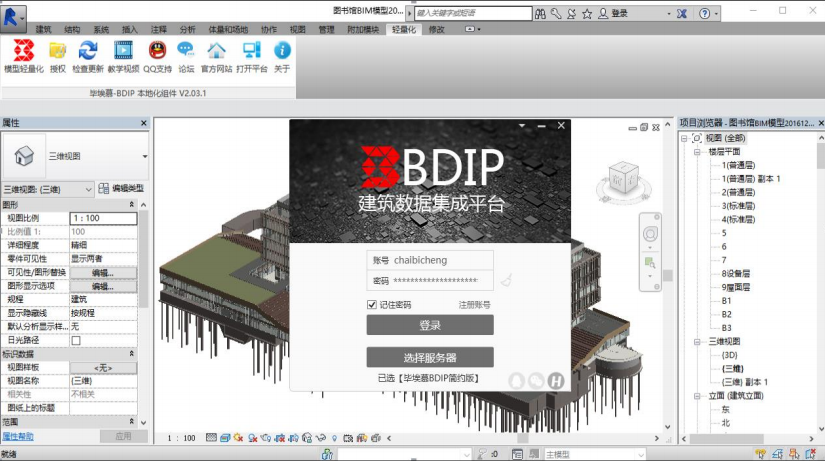Click the Exchange Apps X icon
Screen dimensions: 825x461
[682, 14]
